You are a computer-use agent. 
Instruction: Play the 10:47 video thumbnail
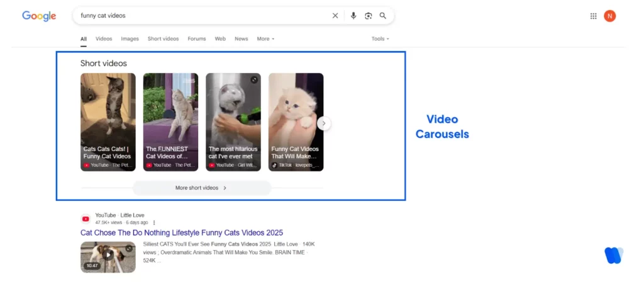point(108,257)
